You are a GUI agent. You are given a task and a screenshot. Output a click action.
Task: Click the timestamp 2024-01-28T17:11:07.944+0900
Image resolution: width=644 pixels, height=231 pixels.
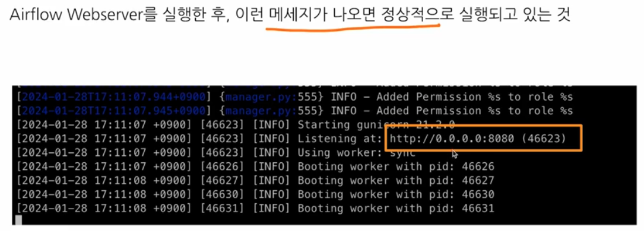[x=114, y=97]
